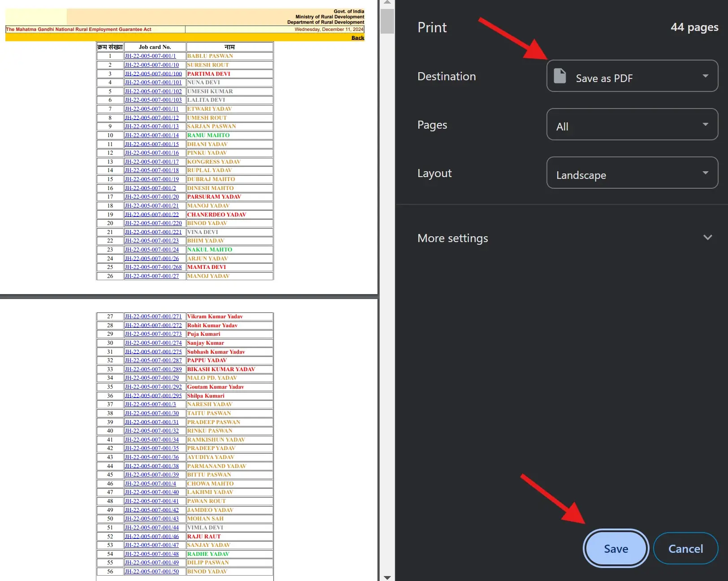728x581 pixels.
Task: Click the name RADHE YADAV
Action: click(208, 554)
